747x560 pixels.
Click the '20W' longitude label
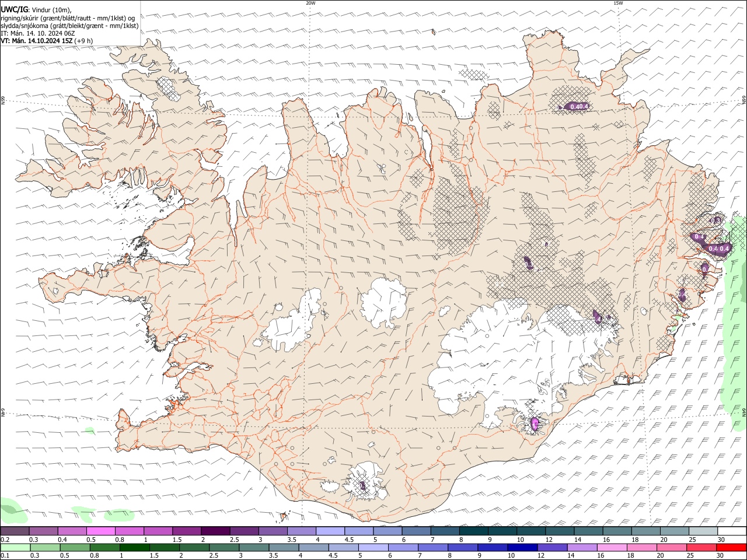pos(310,3)
